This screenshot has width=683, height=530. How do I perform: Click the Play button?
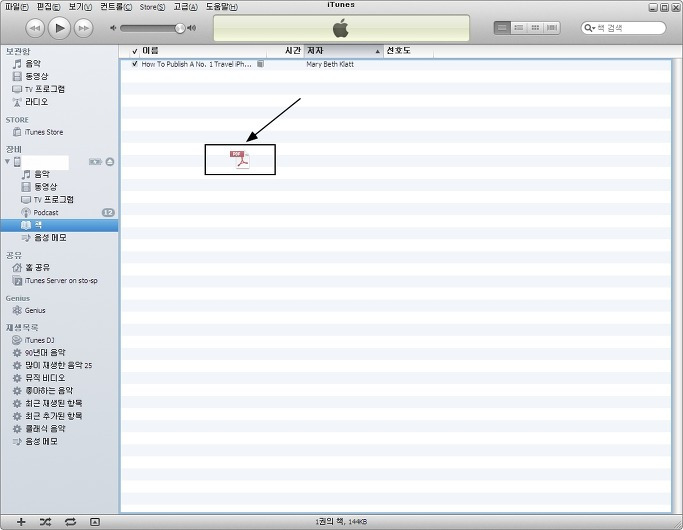(x=59, y=28)
